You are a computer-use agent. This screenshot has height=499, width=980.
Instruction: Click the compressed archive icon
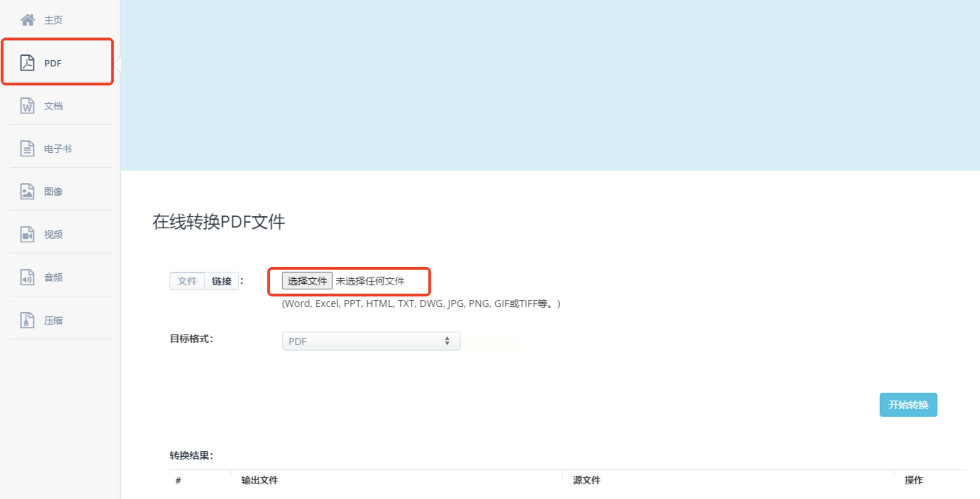pyautogui.click(x=27, y=320)
